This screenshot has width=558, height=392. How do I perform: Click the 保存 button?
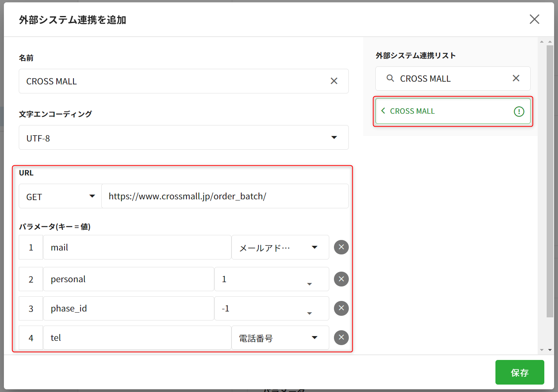pyautogui.click(x=519, y=372)
